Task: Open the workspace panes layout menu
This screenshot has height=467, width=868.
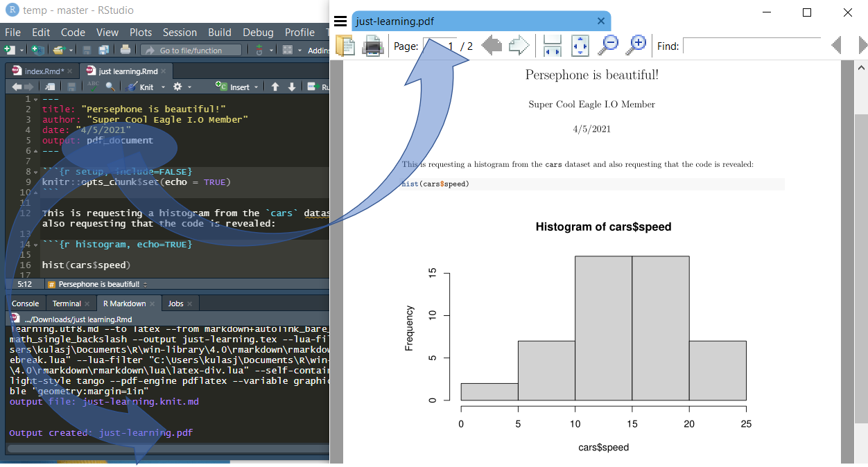Action: tap(288, 50)
